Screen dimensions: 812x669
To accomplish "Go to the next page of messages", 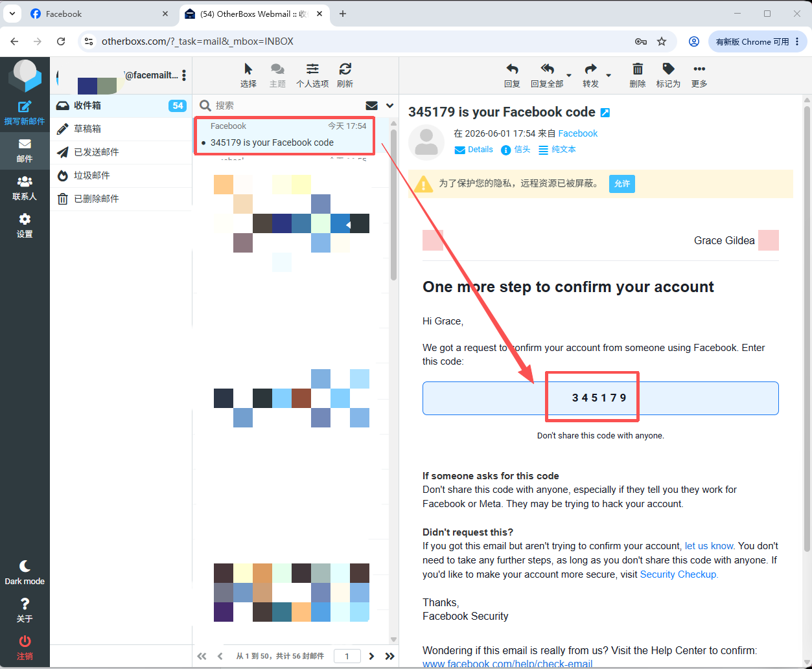I will (x=371, y=656).
